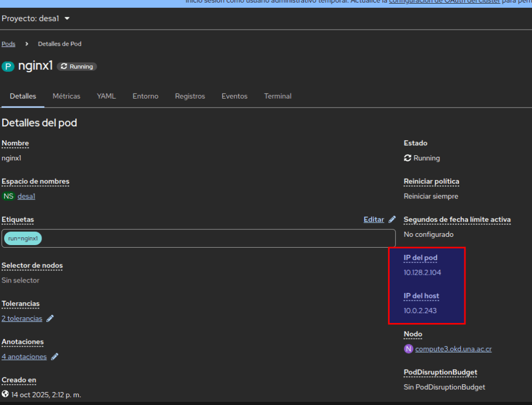Click the teal P pod icon
Viewport: 532px width, 405px height.
pyautogui.click(x=8, y=66)
